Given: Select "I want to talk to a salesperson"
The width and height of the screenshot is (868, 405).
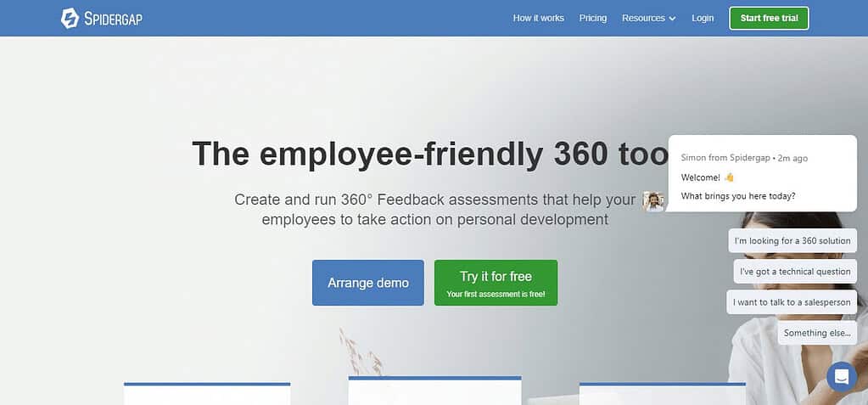Looking at the screenshot, I should tap(792, 302).
